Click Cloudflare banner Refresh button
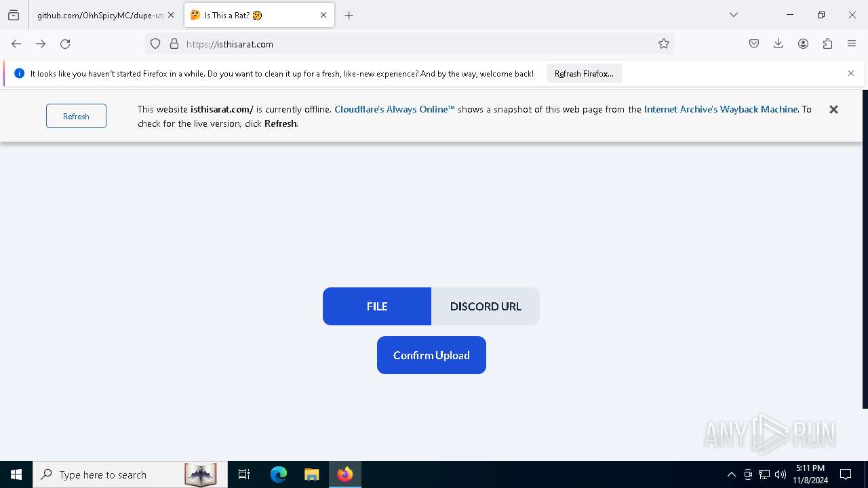 (76, 116)
